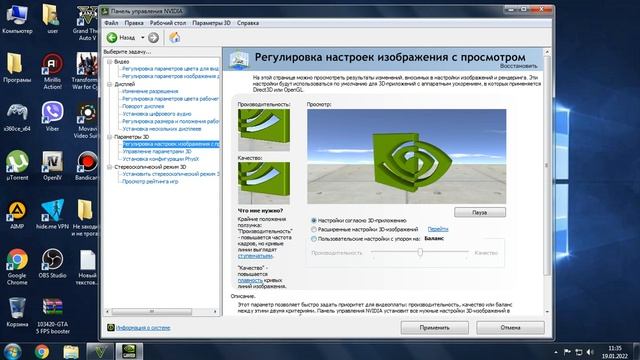
Task: Switch to NVIDIA Control Panel taskbar button
Action: point(129,351)
